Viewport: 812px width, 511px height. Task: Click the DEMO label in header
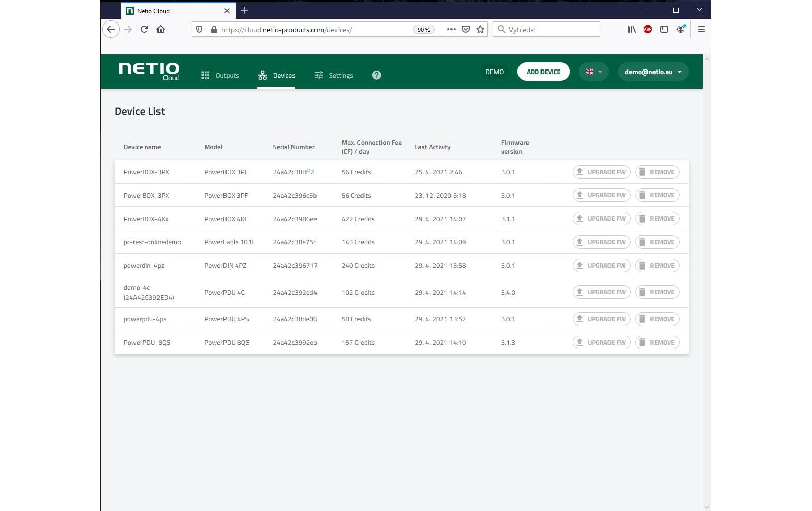tap(494, 72)
